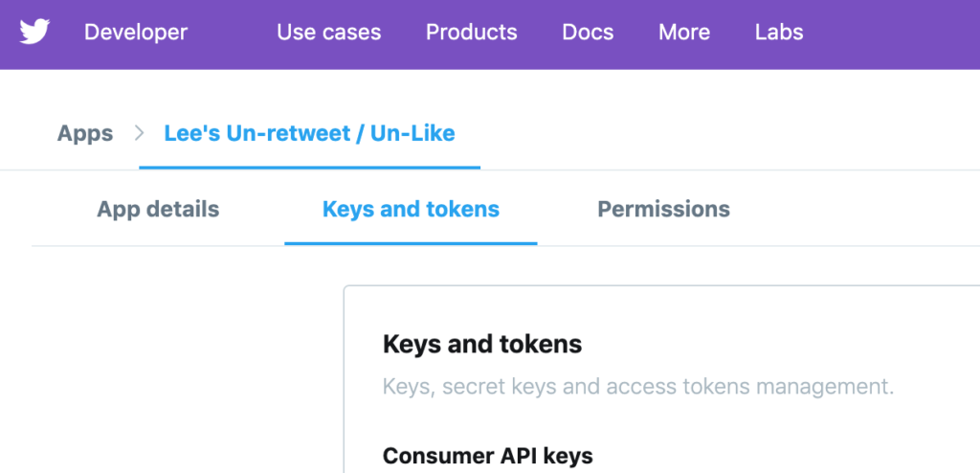Open the Use cases menu

[x=329, y=32]
